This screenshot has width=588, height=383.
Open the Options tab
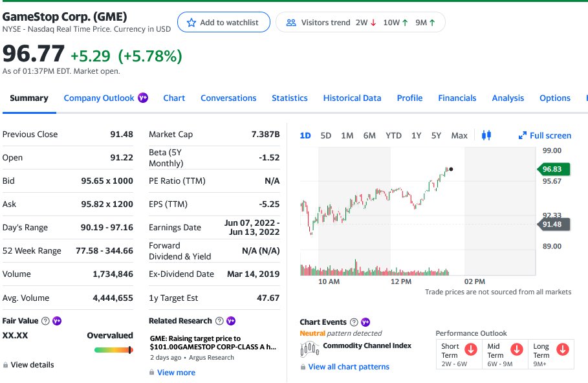tap(554, 98)
